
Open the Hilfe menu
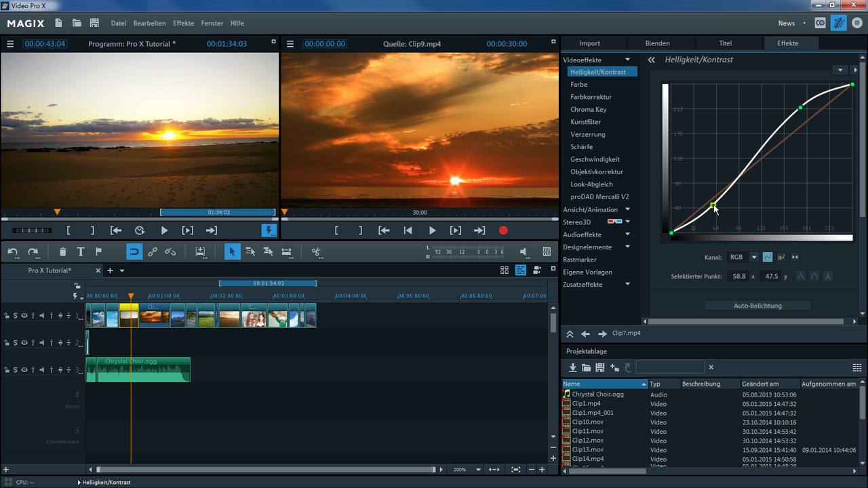tap(237, 23)
